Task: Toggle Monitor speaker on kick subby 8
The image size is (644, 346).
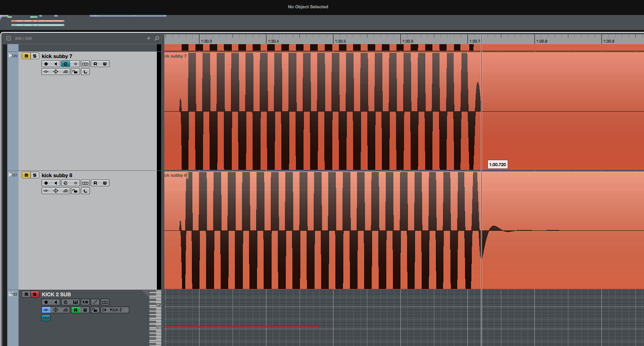Action: coord(56,183)
